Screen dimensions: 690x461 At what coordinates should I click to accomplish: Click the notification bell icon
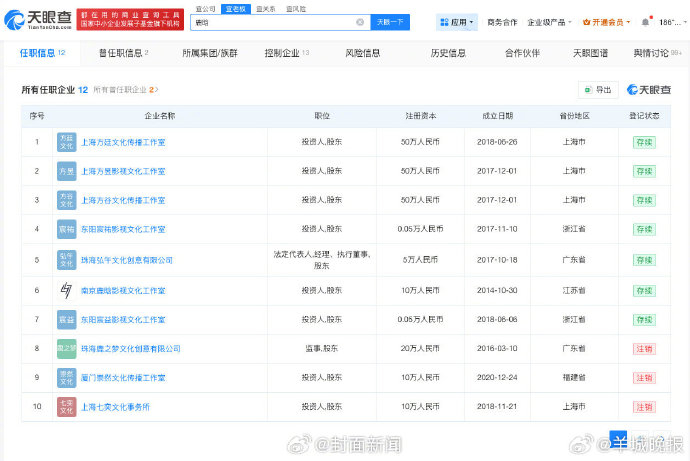(x=645, y=21)
